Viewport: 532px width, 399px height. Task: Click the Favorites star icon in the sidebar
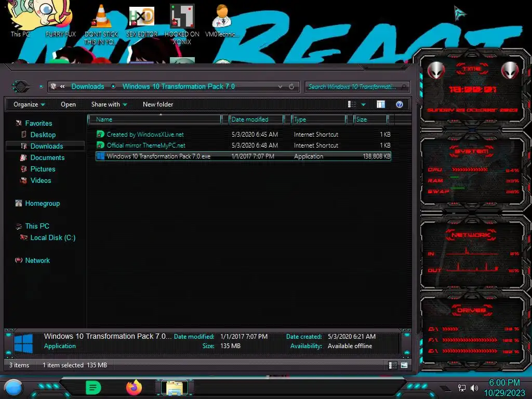(x=19, y=123)
